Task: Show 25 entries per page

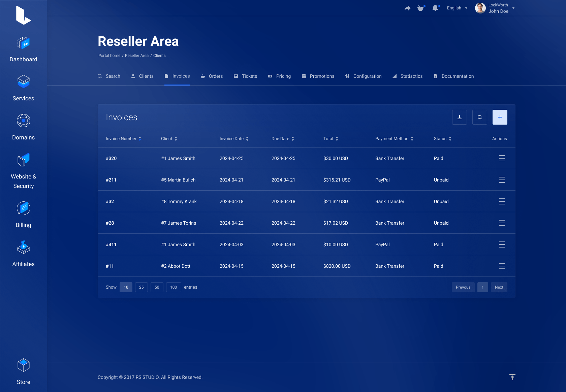Action: click(141, 287)
